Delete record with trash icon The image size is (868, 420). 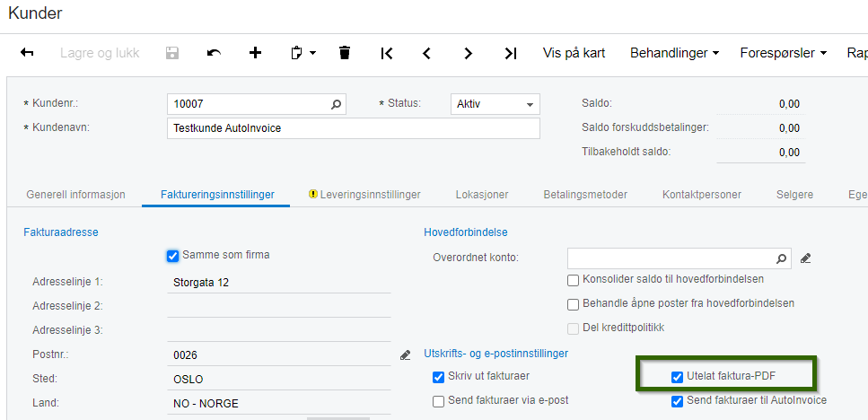coord(345,53)
